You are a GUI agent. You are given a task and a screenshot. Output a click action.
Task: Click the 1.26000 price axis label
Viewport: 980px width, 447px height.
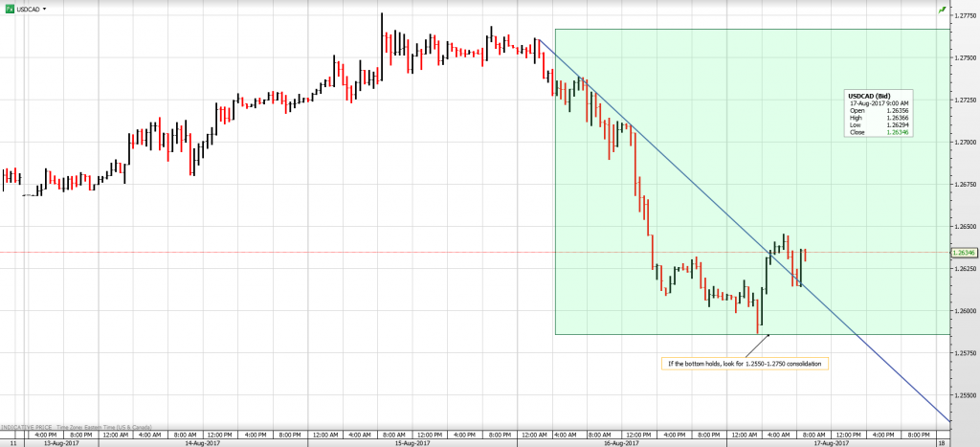(x=964, y=311)
